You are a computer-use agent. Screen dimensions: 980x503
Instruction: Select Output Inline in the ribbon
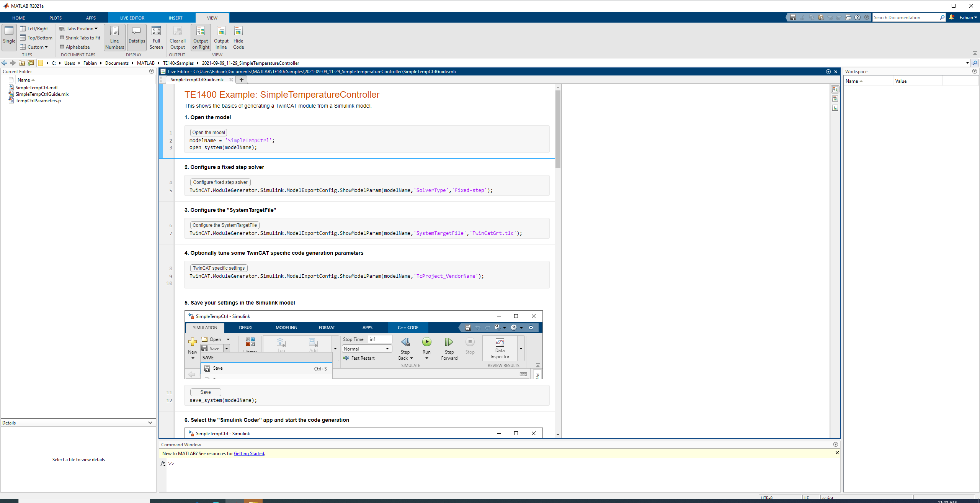point(221,37)
